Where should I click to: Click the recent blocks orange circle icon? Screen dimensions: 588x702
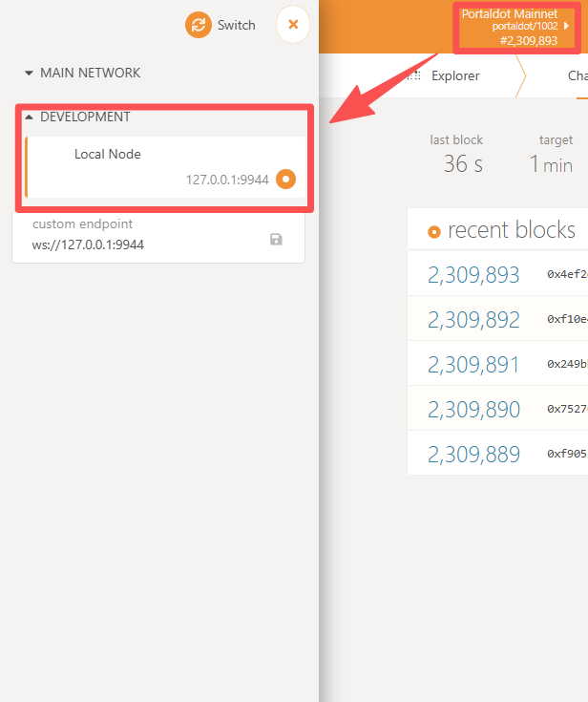click(x=434, y=232)
